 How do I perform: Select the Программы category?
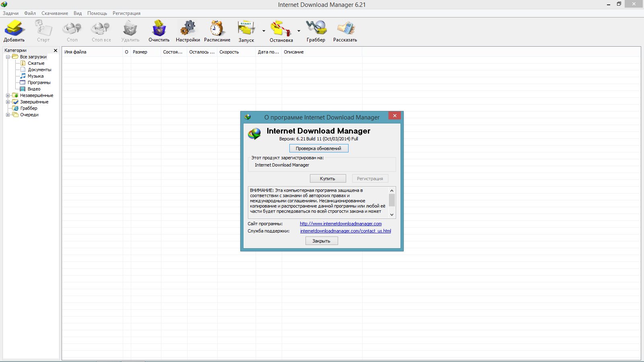39,82
